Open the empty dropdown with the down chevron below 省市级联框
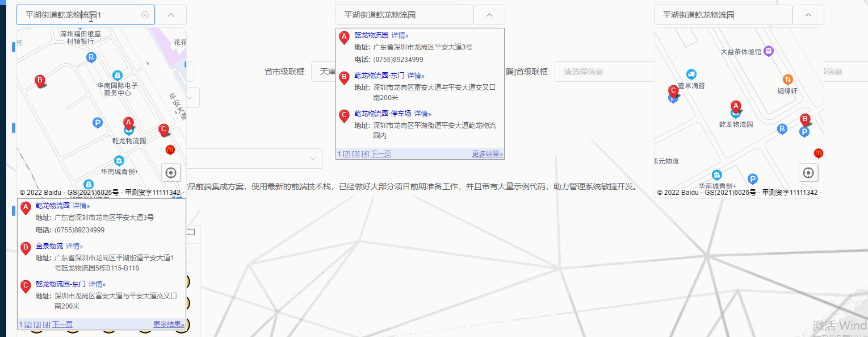The image size is (868, 337). [x=254, y=159]
